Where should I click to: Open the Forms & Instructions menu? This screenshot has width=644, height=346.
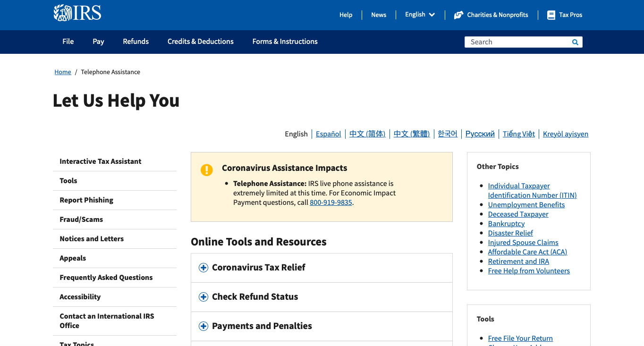coord(285,42)
